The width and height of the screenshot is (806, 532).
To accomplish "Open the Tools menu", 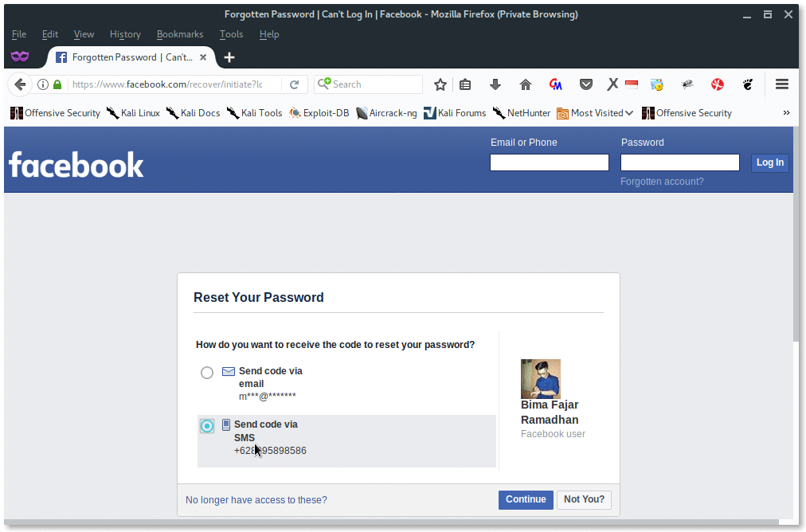I will tap(231, 34).
